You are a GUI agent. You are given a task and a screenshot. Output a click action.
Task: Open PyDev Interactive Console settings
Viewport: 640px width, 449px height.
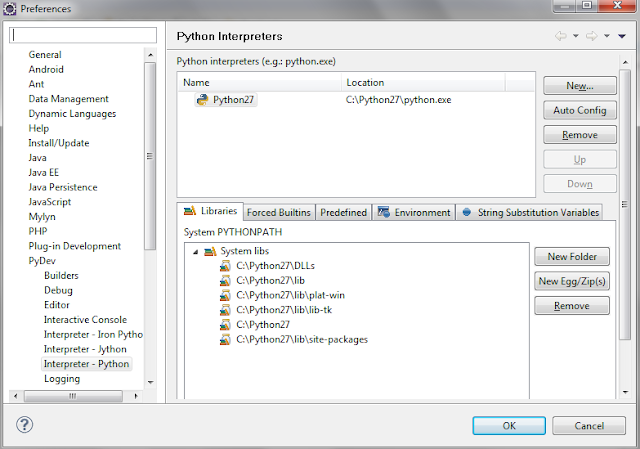pos(85,320)
